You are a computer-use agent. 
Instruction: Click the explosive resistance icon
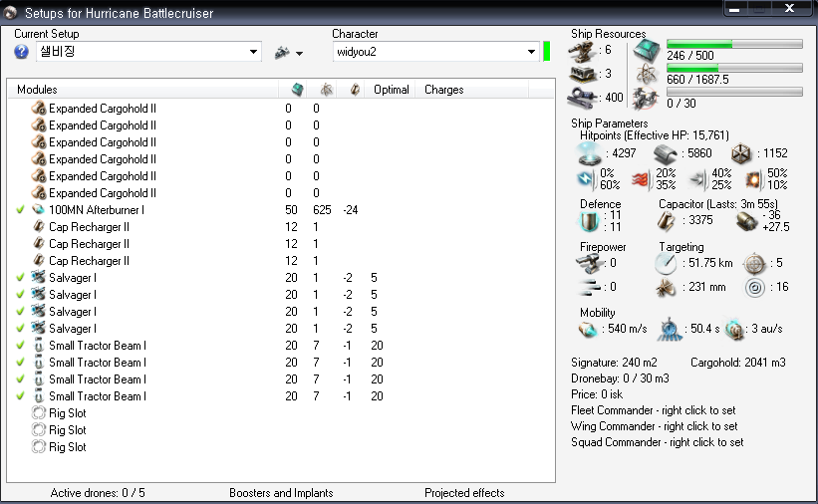point(753,179)
